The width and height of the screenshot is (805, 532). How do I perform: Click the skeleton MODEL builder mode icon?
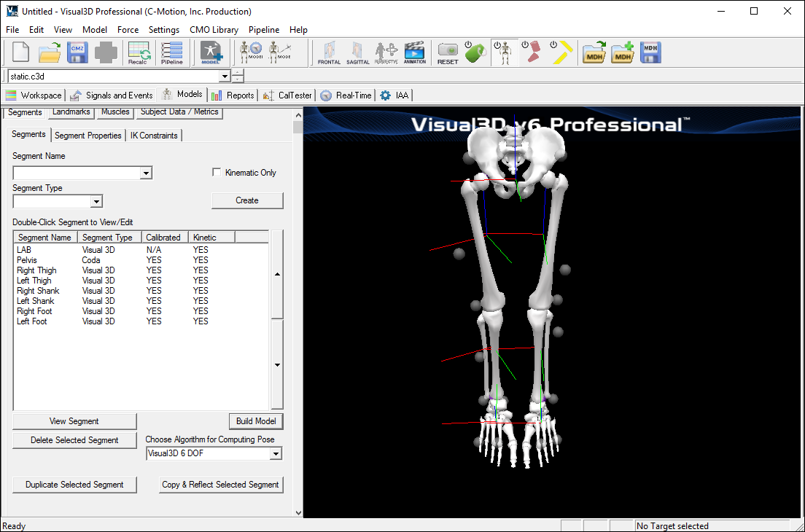pos(251,52)
